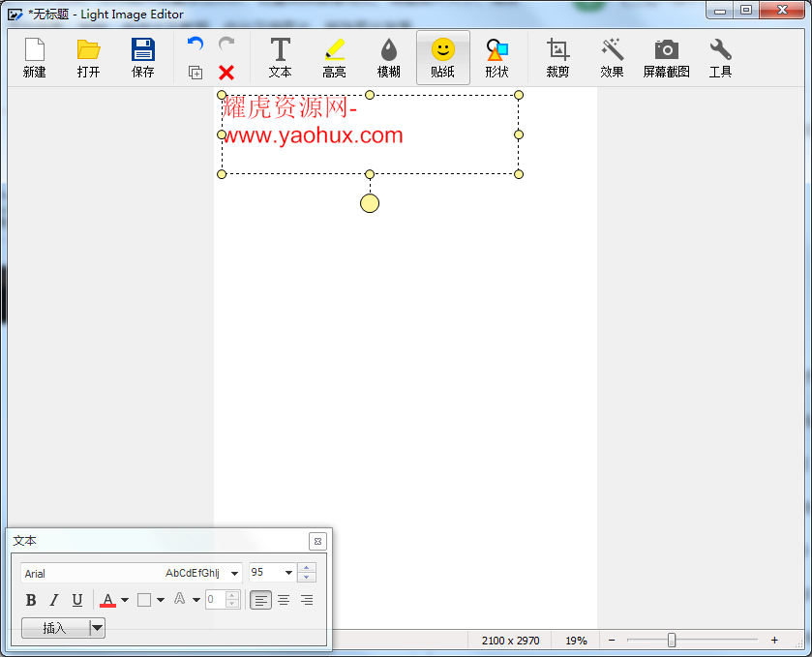This screenshot has height=657, width=812.
Task: Click 保存 to save the image
Action: [142, 58]
